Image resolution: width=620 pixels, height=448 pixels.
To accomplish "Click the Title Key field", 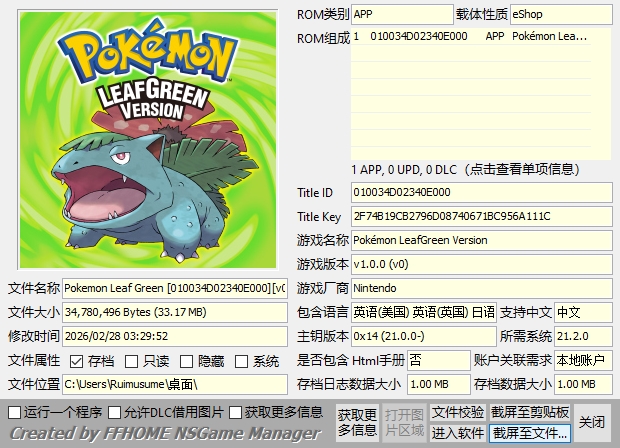I will 480,216.
